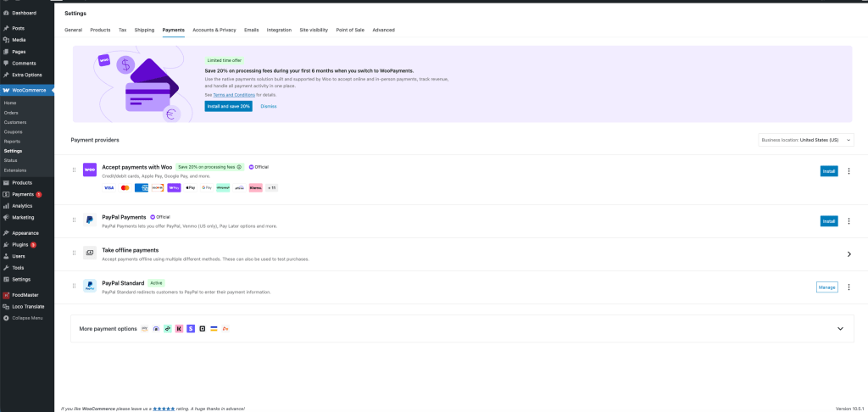Open Coupons under WooCommerce
Image resolution: width=868 pixels, height=412 pixels.
click(x=14, y=131)
